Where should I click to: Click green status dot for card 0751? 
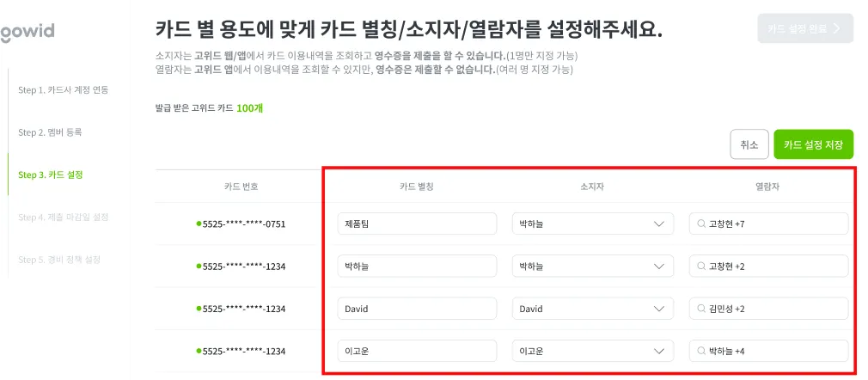pyautogui.click(x=199, y=224)
